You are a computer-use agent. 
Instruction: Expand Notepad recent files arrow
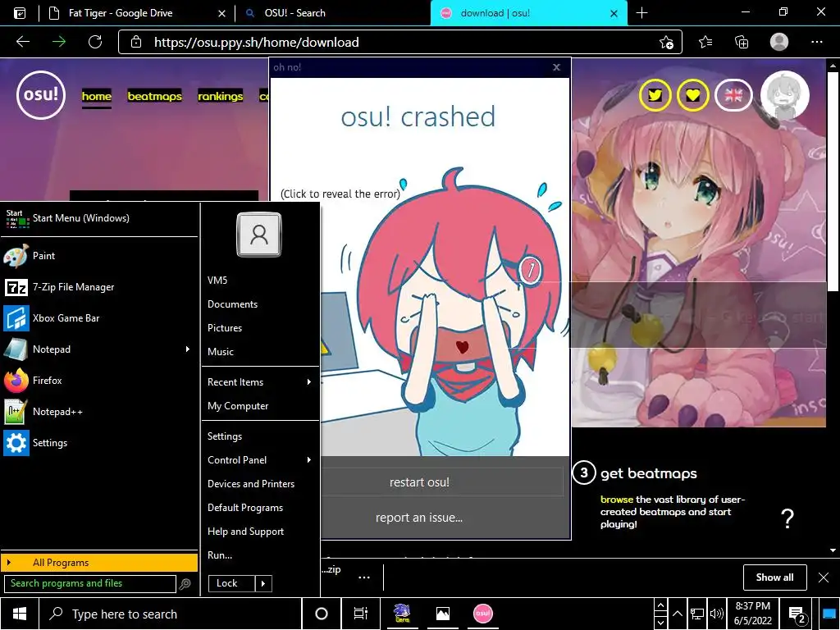[188, 349]
